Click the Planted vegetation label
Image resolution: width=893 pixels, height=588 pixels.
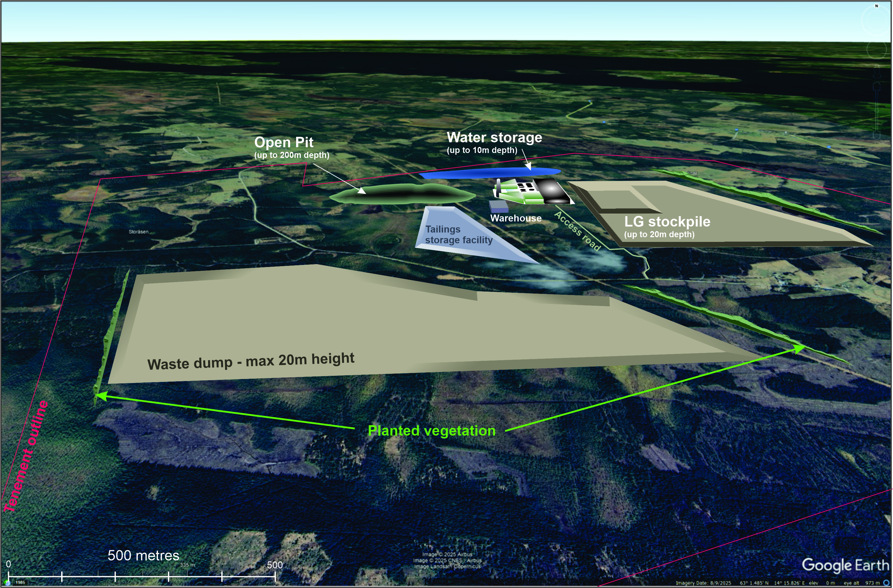431,430
